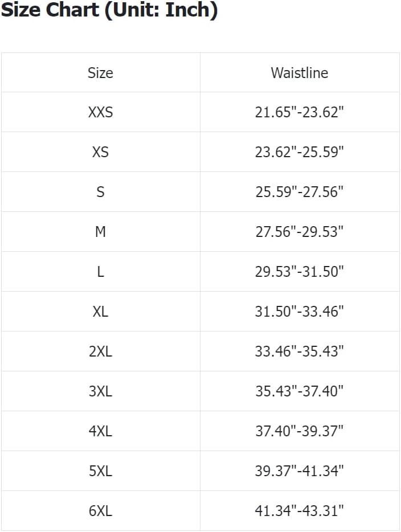Click the 4XL size cell

pyautogui.click(x=100, y=431)
